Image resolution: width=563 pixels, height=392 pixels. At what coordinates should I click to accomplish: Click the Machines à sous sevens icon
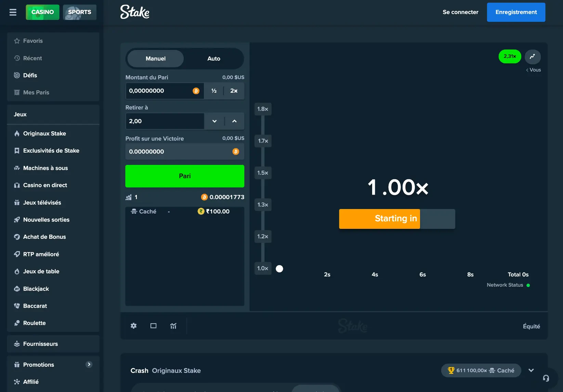(x=17, y=168)
